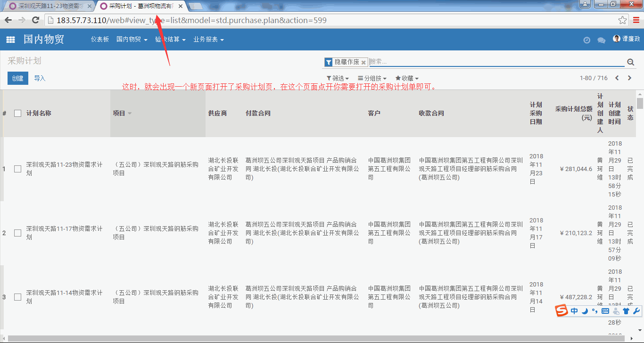This screenshot has width=644, height=343.
Task: Click into the 搜索 search field
Action: [x=495, y=62]
